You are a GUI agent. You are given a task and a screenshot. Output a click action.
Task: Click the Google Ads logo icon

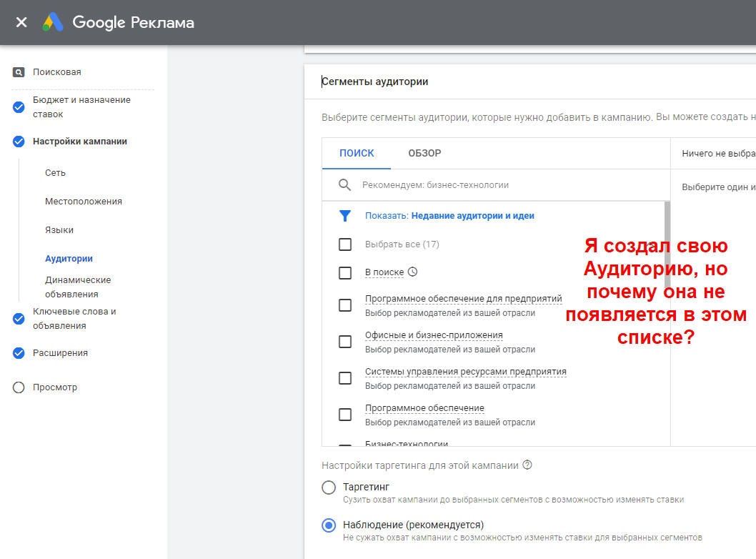click(53, 22)
